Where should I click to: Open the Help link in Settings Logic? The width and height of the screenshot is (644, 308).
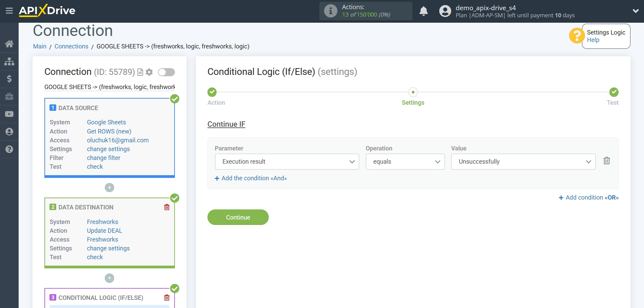pos(593,40)
